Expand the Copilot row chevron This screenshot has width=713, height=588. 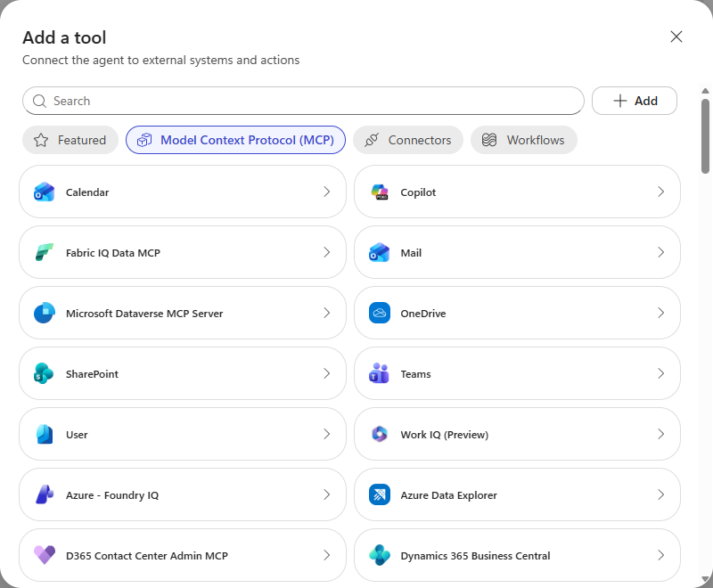(x=661, y=192)
